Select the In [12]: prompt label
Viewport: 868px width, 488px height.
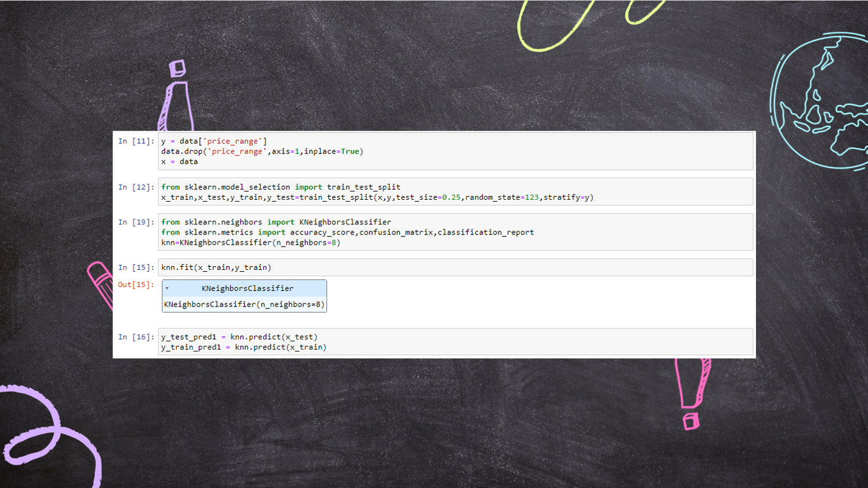coord(136,186)
